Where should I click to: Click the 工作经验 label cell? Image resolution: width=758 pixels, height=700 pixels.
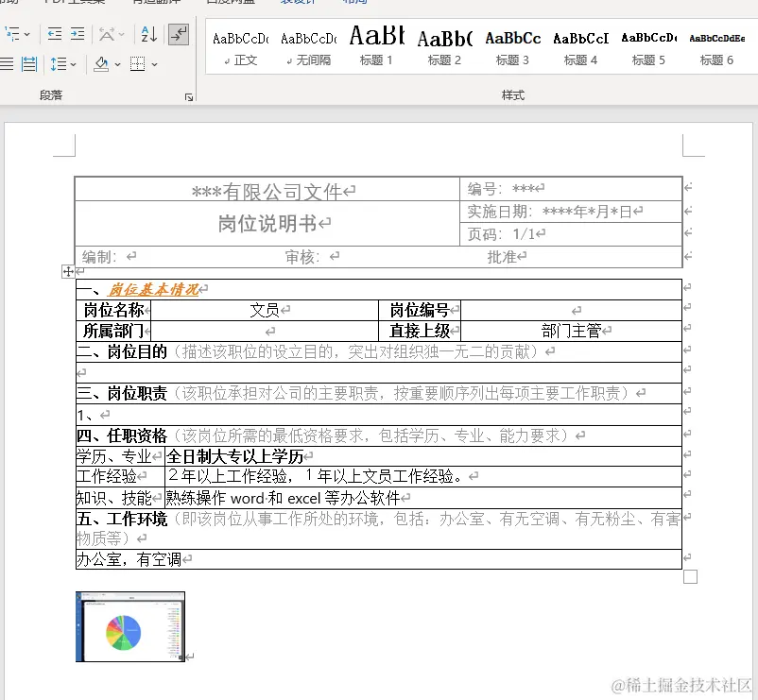[x=120, y=477]
